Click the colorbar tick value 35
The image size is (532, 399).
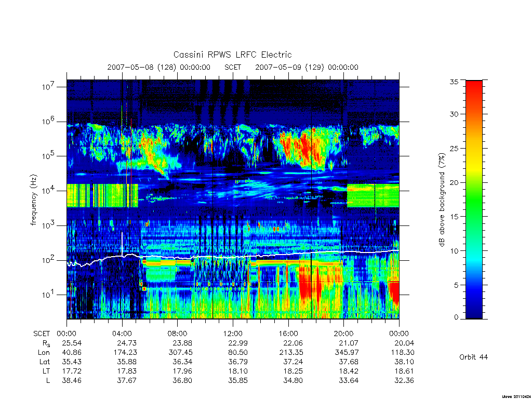(x=454, y=82)
